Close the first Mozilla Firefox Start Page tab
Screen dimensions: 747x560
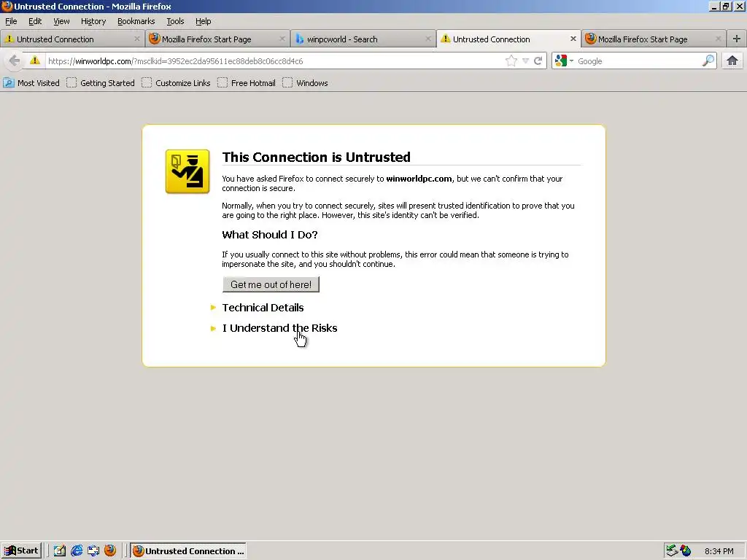282,39
